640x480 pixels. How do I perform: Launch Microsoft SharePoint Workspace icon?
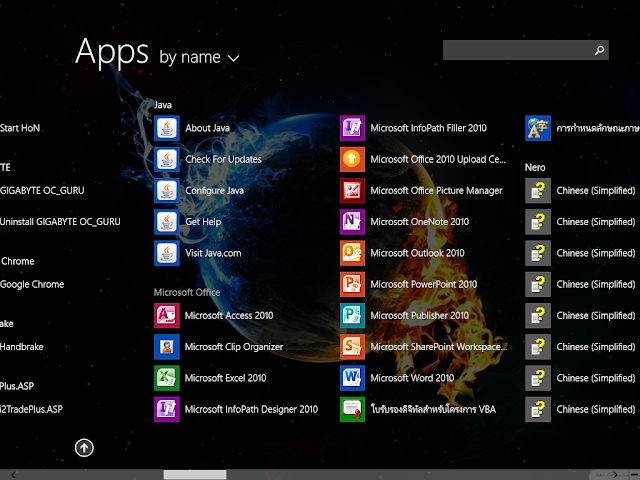352,347
